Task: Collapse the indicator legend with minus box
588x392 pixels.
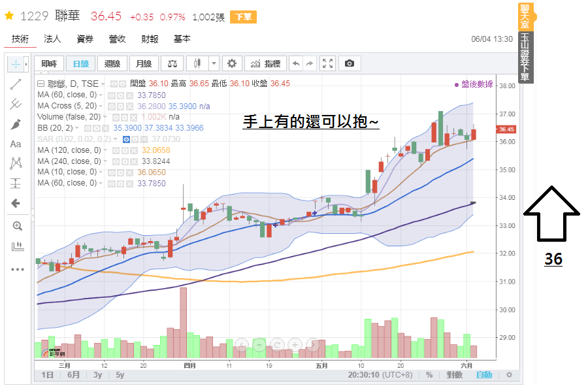Action: [41, 84]
